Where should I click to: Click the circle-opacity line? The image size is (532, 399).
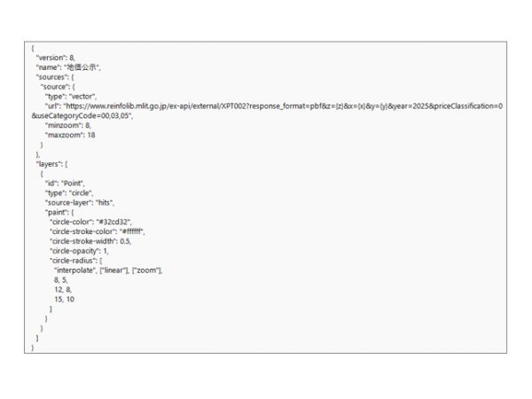pos(79,251)
